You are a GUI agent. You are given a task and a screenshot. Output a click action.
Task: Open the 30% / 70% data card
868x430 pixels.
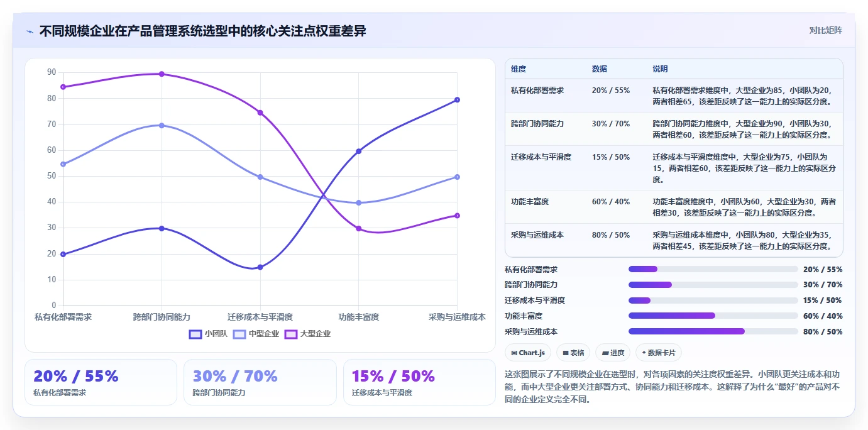(x=260, y=382)
